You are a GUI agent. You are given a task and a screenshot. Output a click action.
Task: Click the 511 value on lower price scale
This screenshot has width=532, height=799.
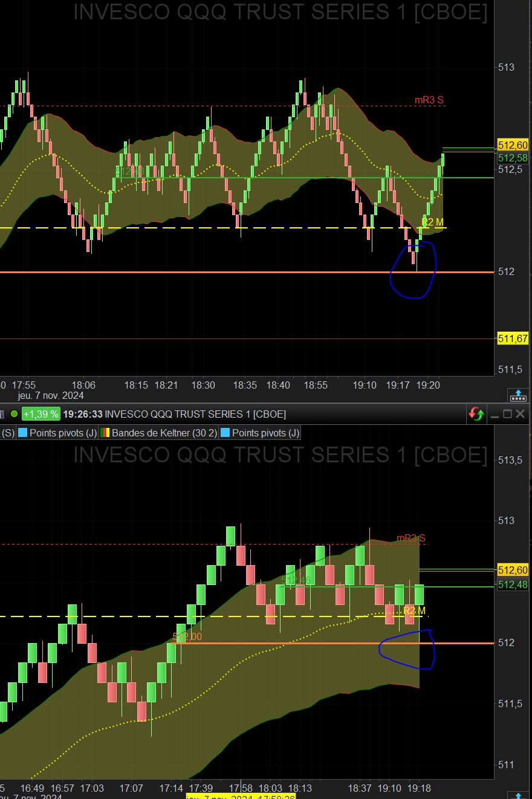point(505,765)
